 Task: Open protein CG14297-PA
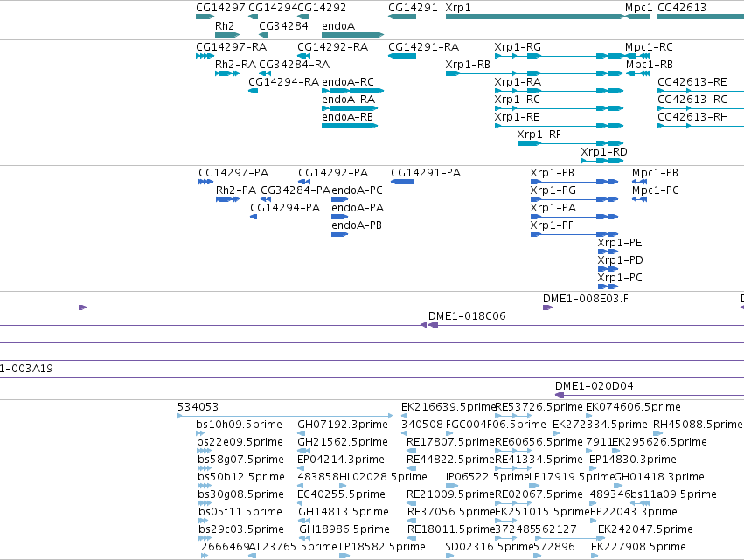[233, 173]
